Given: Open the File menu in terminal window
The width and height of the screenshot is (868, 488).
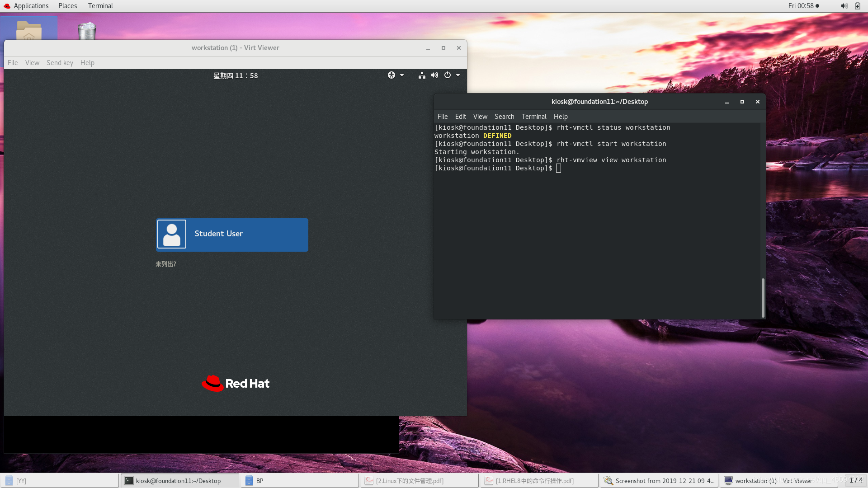Looking at the screenshot, I should tap(443, 116).
